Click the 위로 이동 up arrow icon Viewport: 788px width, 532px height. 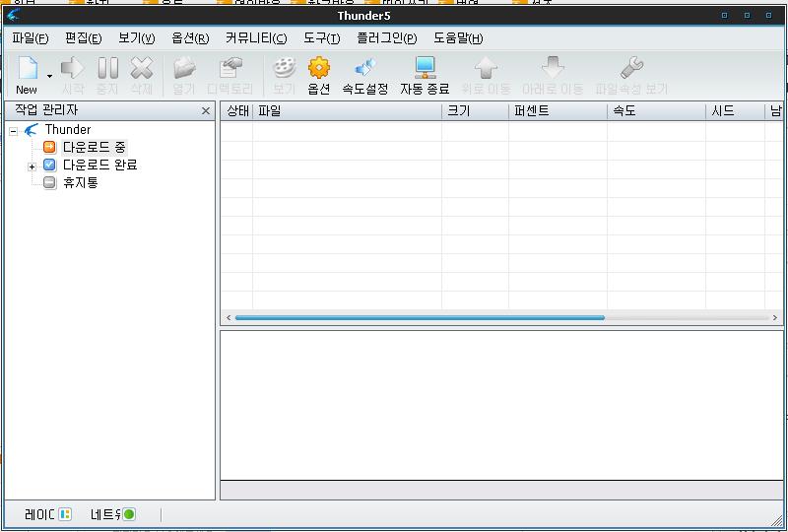(486, 68)
